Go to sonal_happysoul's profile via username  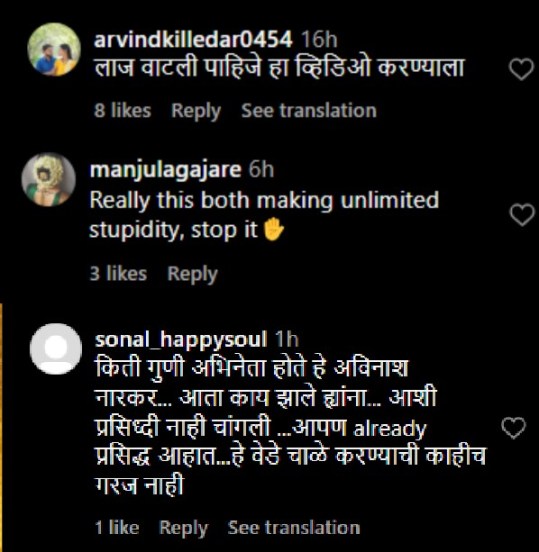tap(181, 340)
